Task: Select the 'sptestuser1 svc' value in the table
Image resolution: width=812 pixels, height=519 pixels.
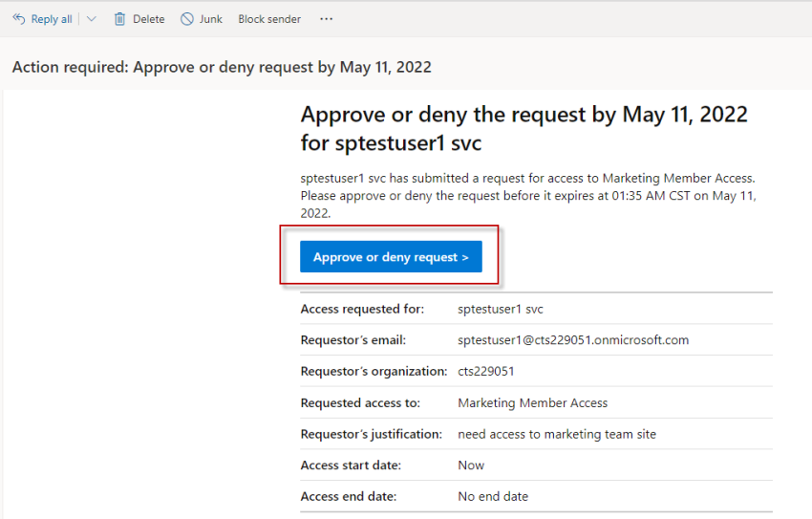Action: point(501,309)
